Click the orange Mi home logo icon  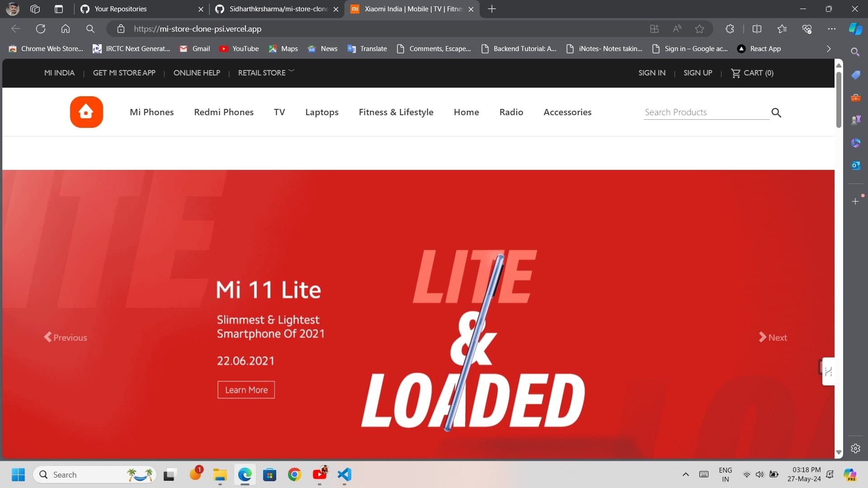[x=86, y=112]
